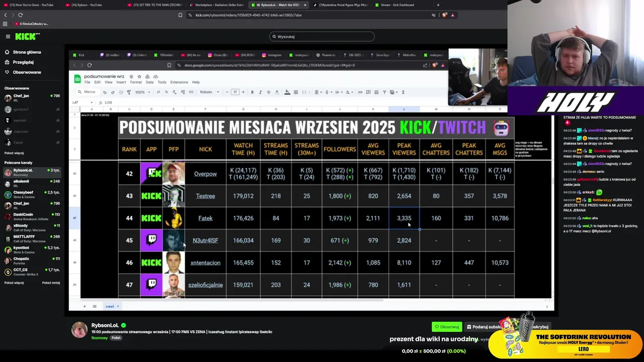Increase font size with the plus button
The height and width of the screenshot is (362, 644).
tap(243, 92)
